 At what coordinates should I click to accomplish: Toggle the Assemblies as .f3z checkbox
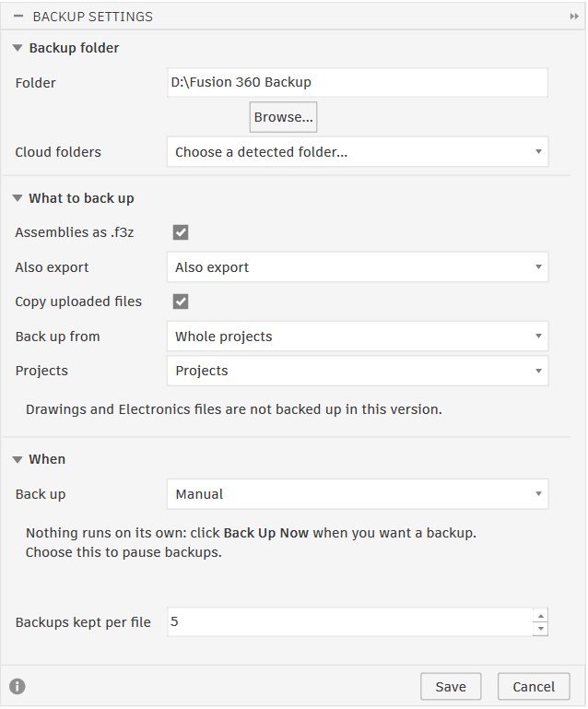coord(181,232)
